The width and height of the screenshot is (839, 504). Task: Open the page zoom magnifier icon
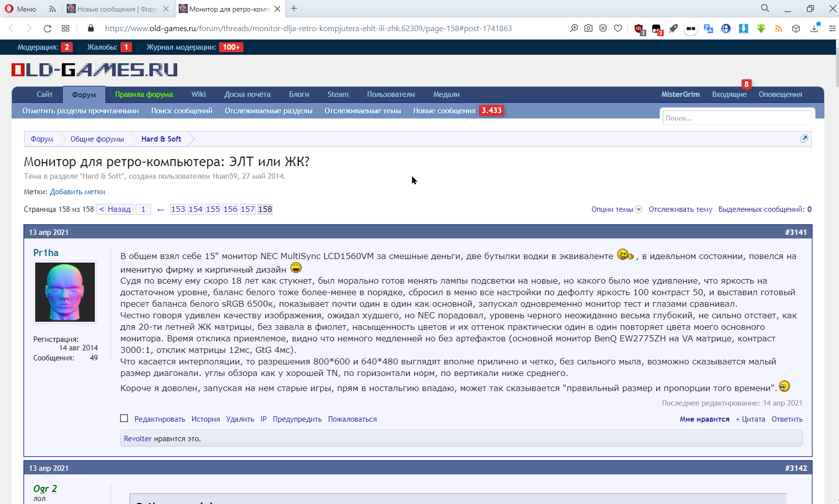click(574, 29)
